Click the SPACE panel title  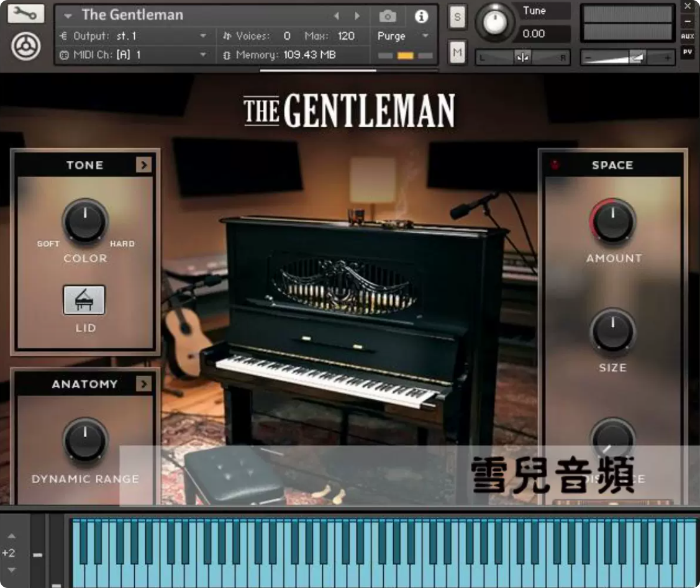[x=612, y=165]
